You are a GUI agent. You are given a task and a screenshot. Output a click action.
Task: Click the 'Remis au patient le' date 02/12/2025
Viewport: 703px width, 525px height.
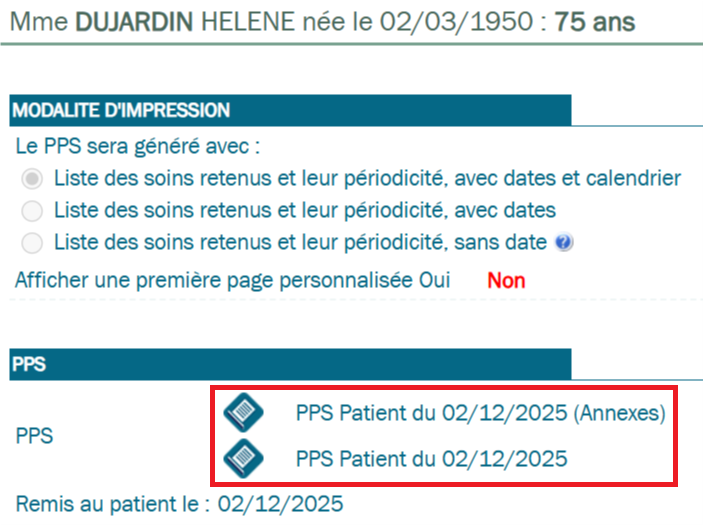tap(281, 501)
